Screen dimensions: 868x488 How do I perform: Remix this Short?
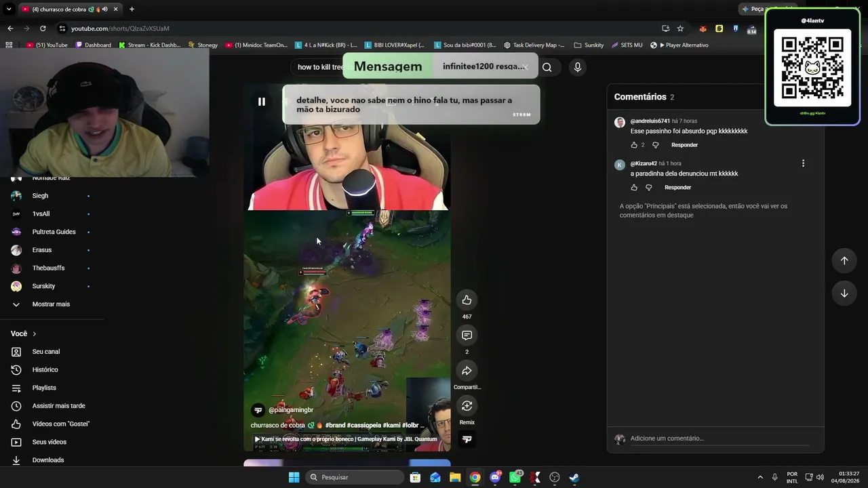467,406
